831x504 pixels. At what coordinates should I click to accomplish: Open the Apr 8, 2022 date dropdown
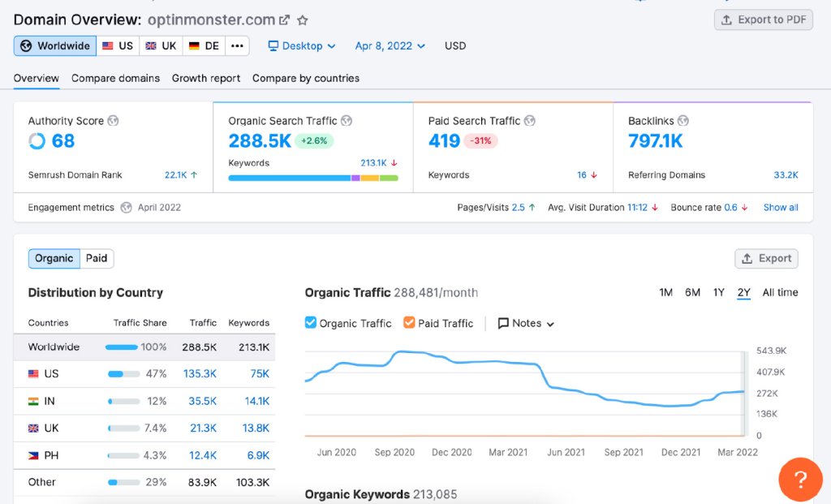(x=390, y=46)
